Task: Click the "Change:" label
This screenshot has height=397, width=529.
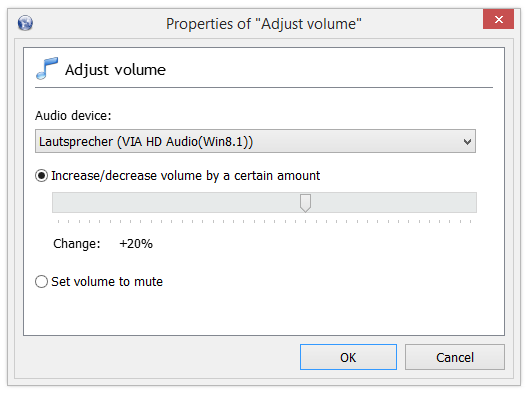Action: [x=77, y=244]
